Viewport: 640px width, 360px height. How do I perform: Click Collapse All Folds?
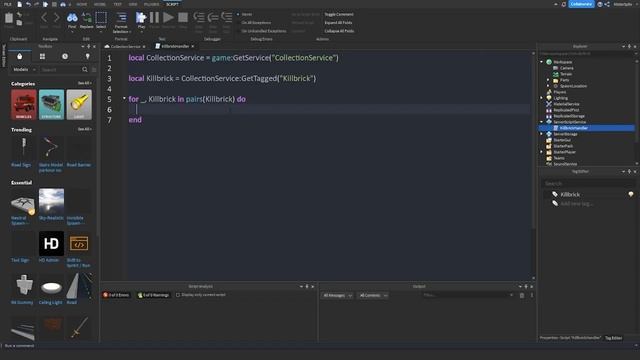click(x=339, y=31)
